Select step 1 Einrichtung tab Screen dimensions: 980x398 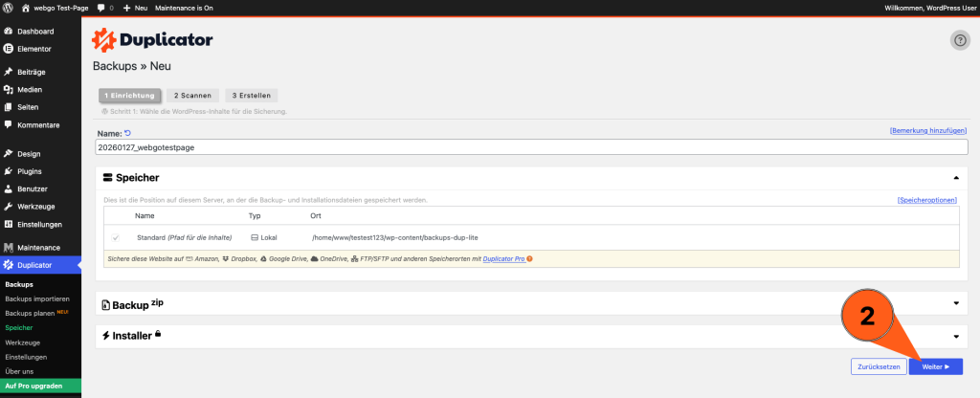click(x=129, y=96)
